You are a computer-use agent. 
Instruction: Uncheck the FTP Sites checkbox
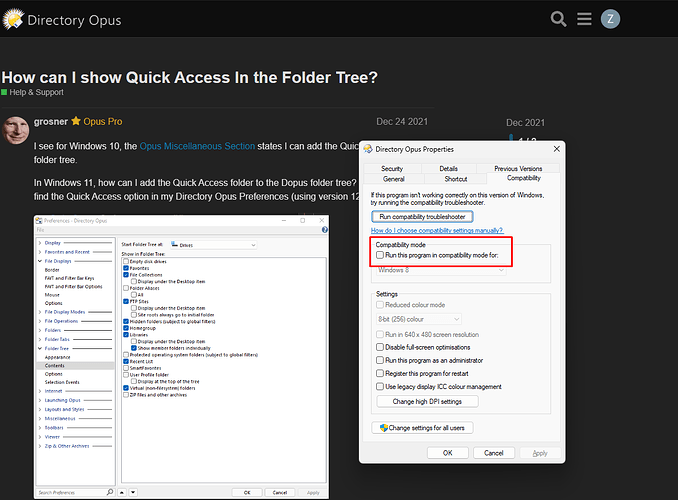pos(126,301)
